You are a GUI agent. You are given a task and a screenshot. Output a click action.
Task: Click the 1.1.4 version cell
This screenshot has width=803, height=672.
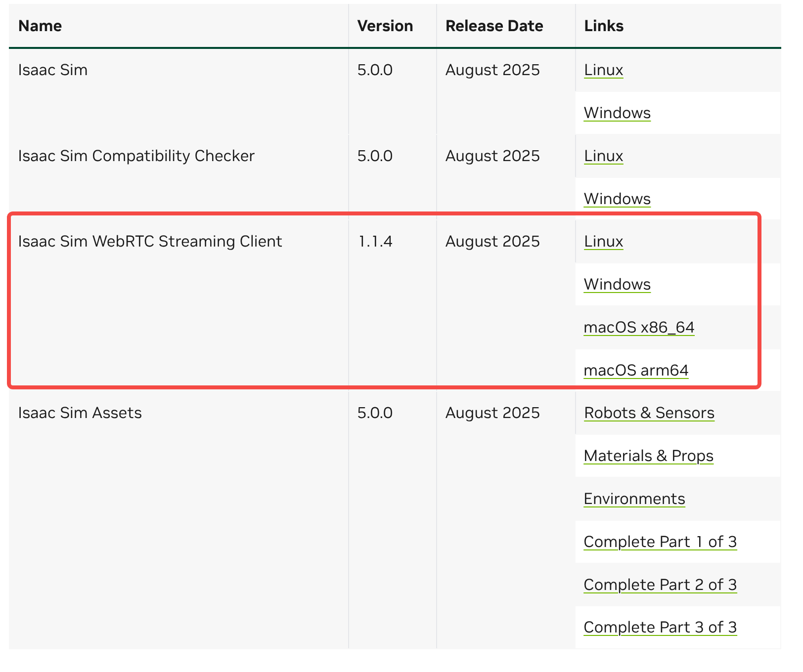click(x=375, y=242)
